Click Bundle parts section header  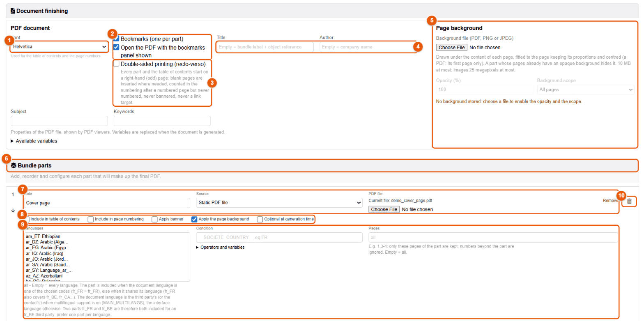click(x=322, y=165)
